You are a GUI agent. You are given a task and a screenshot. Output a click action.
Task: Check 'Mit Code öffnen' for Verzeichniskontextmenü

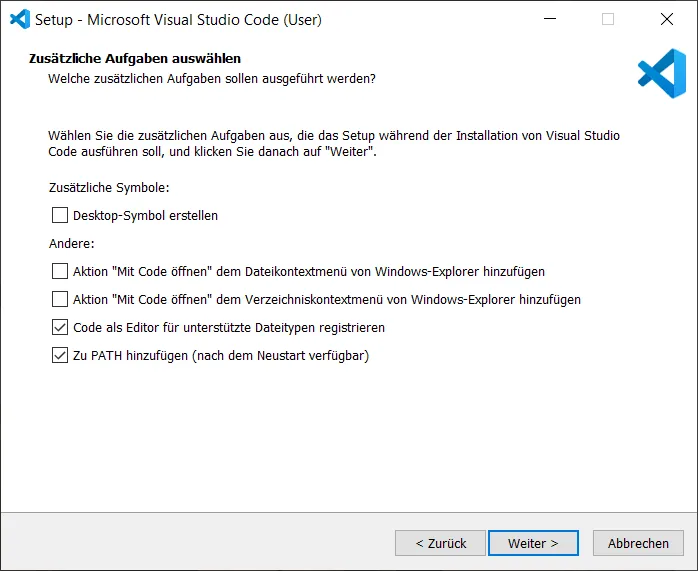[x=60, y=299]
